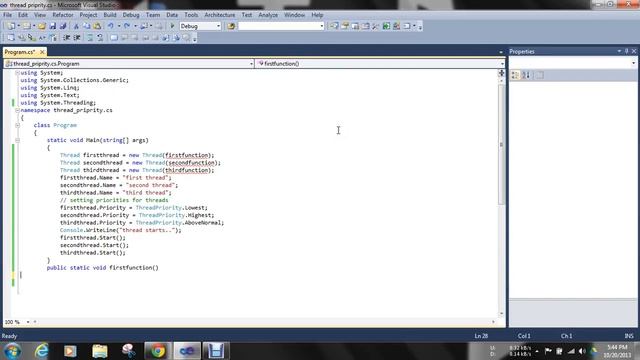
Task: Click the Windows Start orb
Action: pos(12,351)
